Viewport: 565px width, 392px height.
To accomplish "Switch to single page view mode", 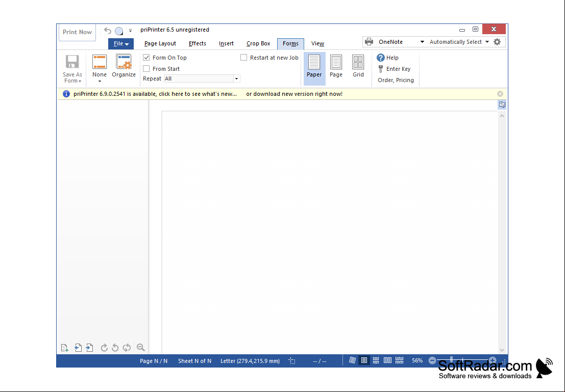I will 364,360.
